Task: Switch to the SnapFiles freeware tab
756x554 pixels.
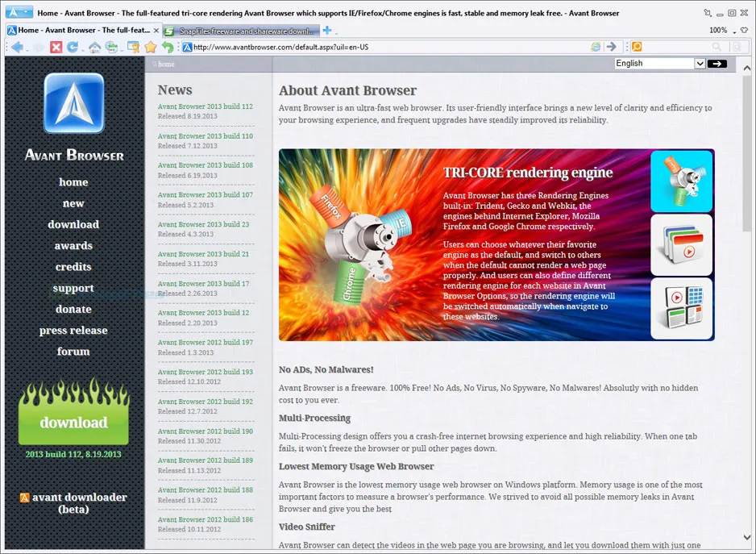Action: 241,31
